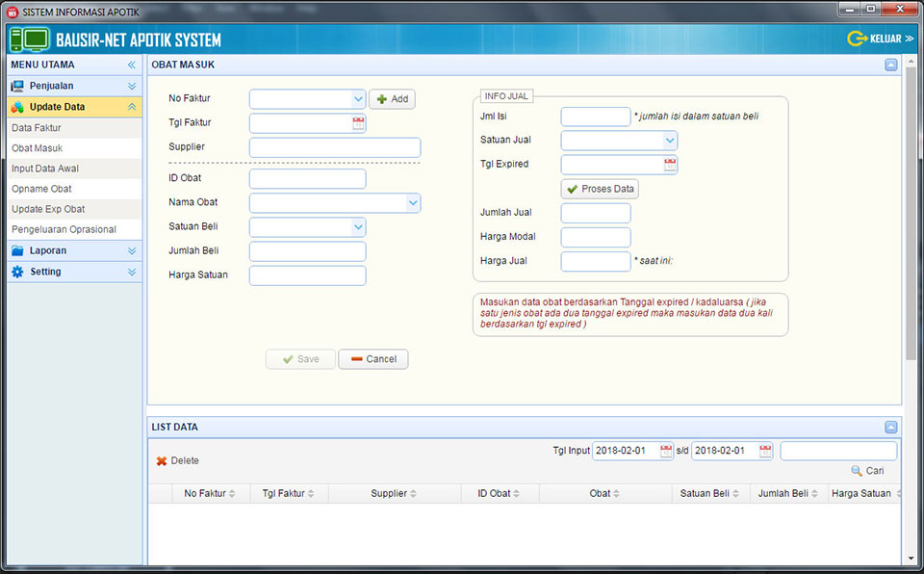Open the Satuan Jual dropdown list
This screenshot has height=574, width=924.
tap(670, 141)
